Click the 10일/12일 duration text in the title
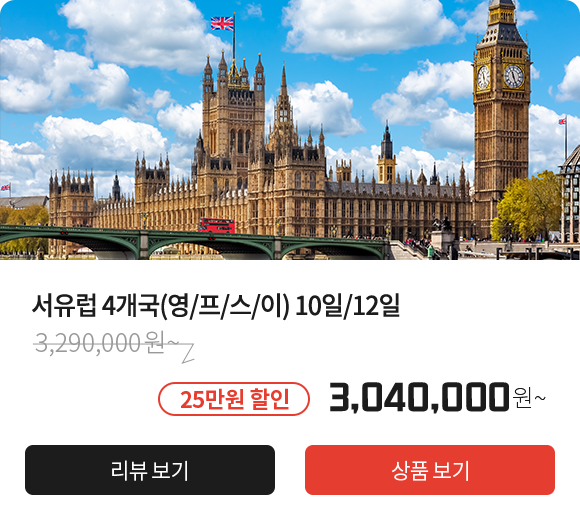Screen dimensions: 580x520 (348, 306)
